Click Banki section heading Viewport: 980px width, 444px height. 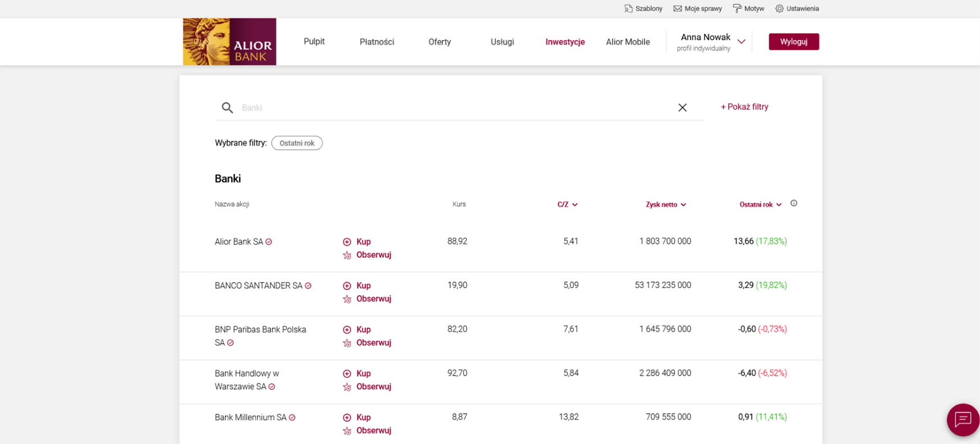(x=228, y=179)
